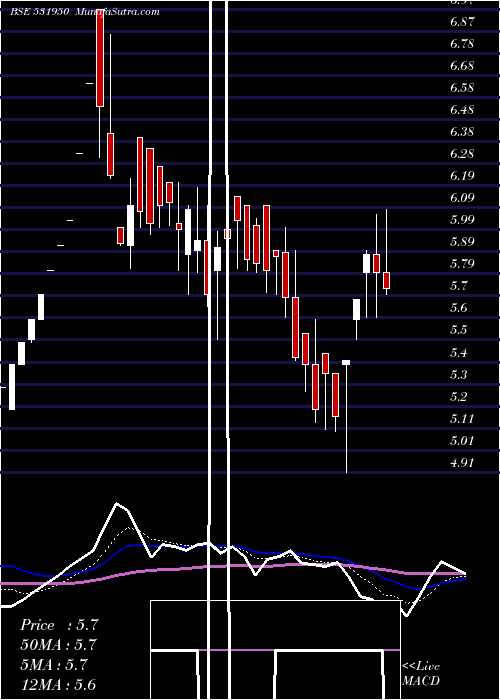
Task: Click the <<Live MACD label
Action: click(421, 674)
